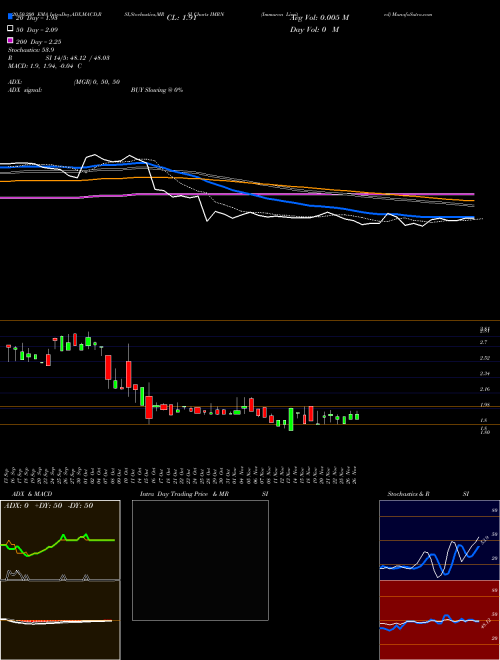Image resolution: width=500 pixels, height=660 pixels.
Task: Click the "ADX: 0 +DY: 50 -DY: 50" header
Action: pos(48,506)
